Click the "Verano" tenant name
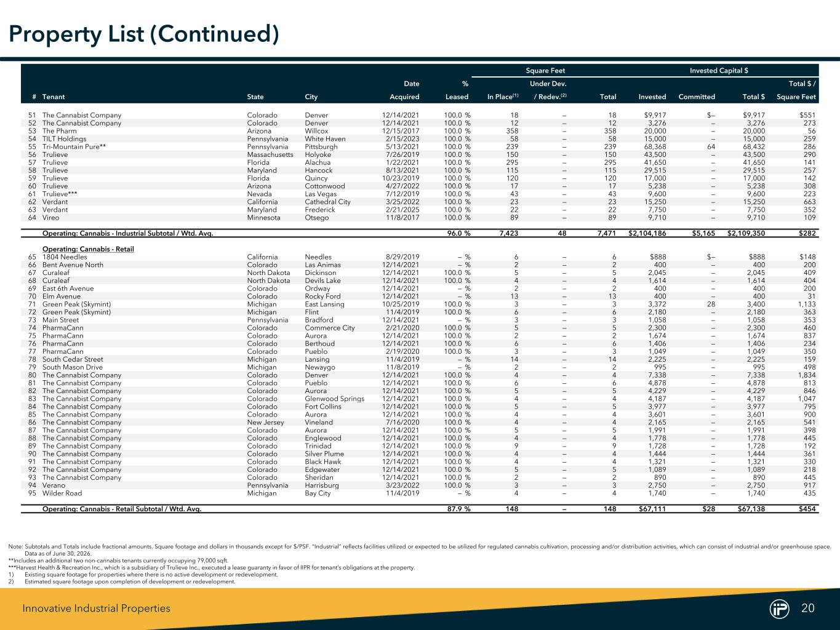The width and height of the screenshot is (840, 630). click(54, 485)
